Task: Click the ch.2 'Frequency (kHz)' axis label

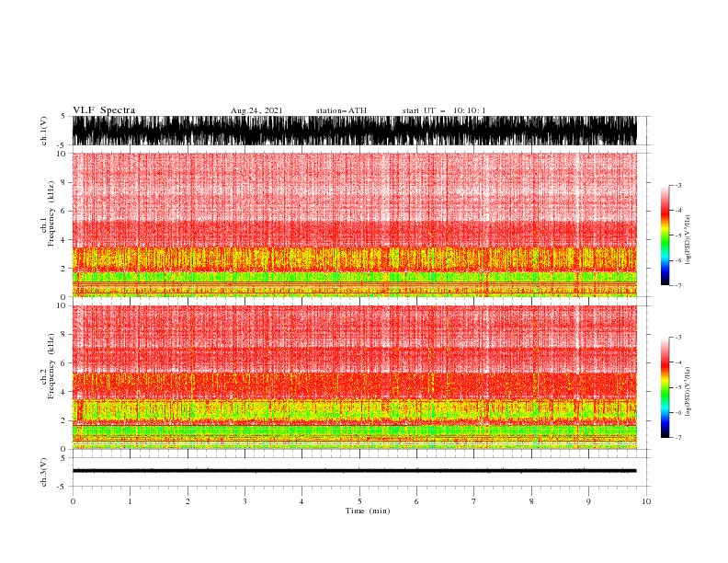Action: pos(51,366)
